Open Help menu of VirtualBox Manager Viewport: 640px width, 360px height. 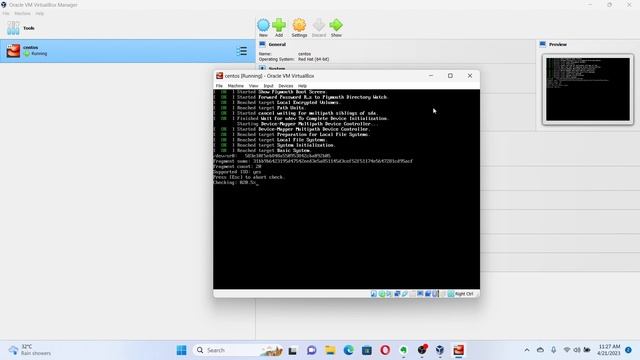(x=40, y=13)
